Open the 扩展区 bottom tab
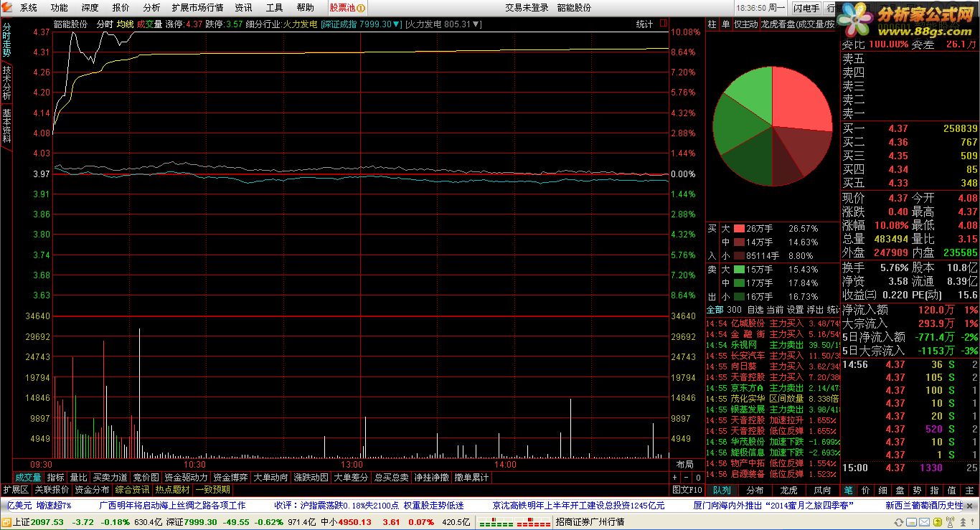This screenshot has width=980, height=530. [x=15, y=490]
